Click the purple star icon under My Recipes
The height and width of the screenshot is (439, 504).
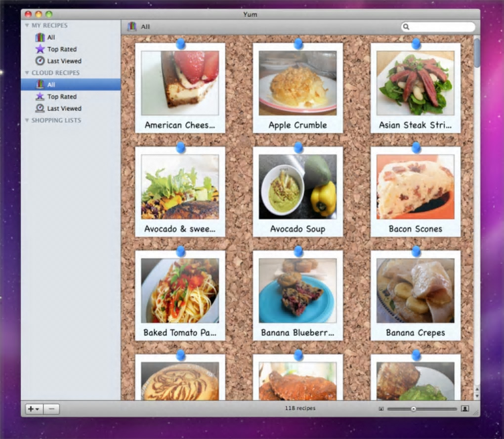tap(40, 49)
